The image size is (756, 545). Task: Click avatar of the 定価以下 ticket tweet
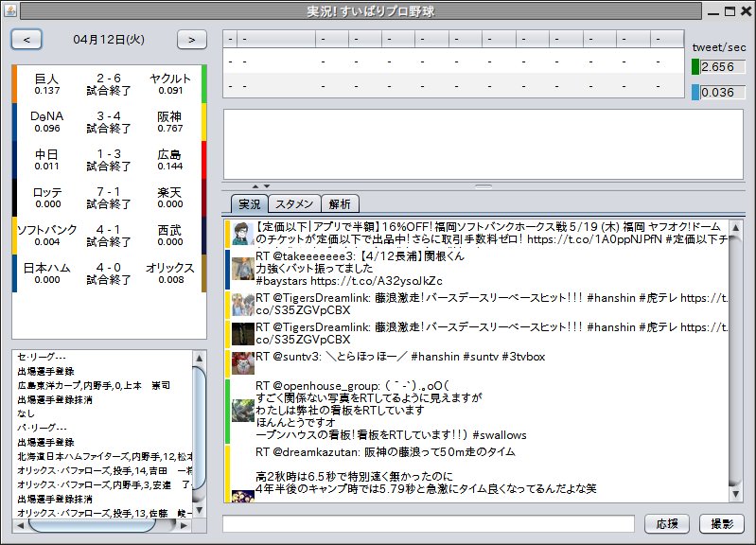pyautogui.click(x=242, y=234)
